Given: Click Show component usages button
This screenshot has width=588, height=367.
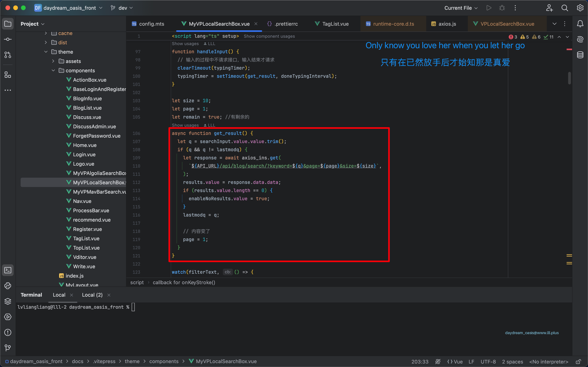Looking at the screenshot, I should tap(269, 36).
